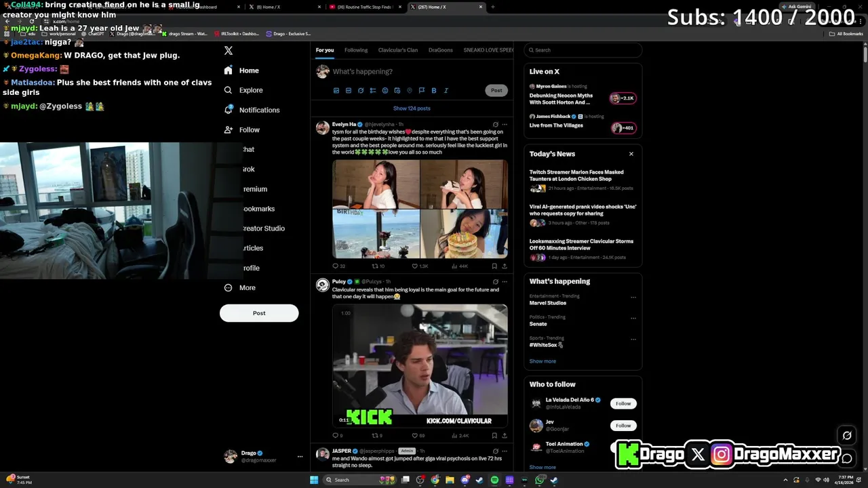Viewport: 868px width, 488px height.
Task: Click the X logo in the sidebar
Action: 229,51
